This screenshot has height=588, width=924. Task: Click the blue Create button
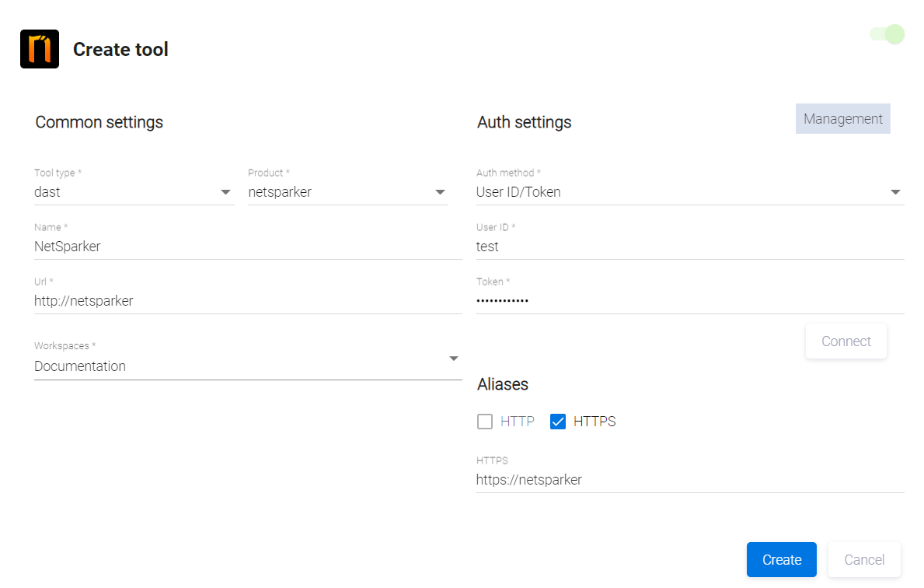tap(781, 559)
